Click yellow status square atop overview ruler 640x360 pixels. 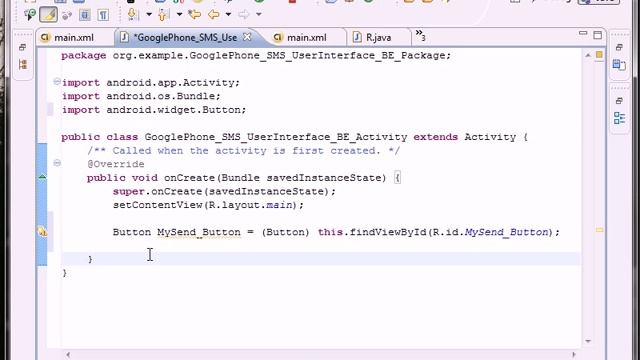coord(599,55)
